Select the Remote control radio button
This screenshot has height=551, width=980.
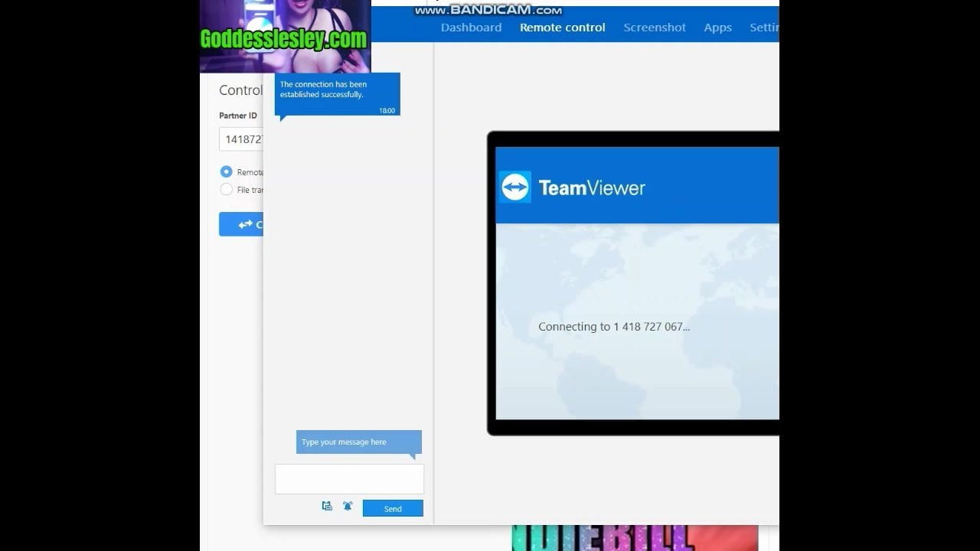tap(226, 172)
